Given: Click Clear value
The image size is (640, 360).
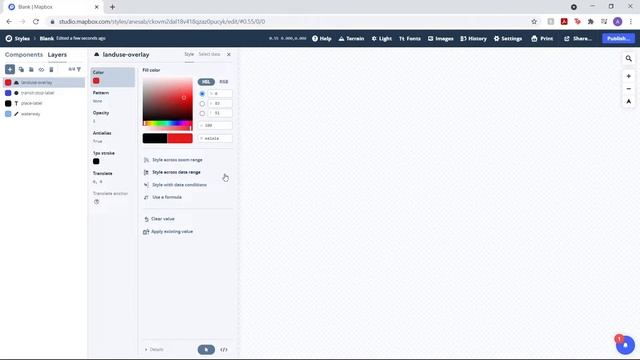Looking at the screenshot, I should (159, 219).
